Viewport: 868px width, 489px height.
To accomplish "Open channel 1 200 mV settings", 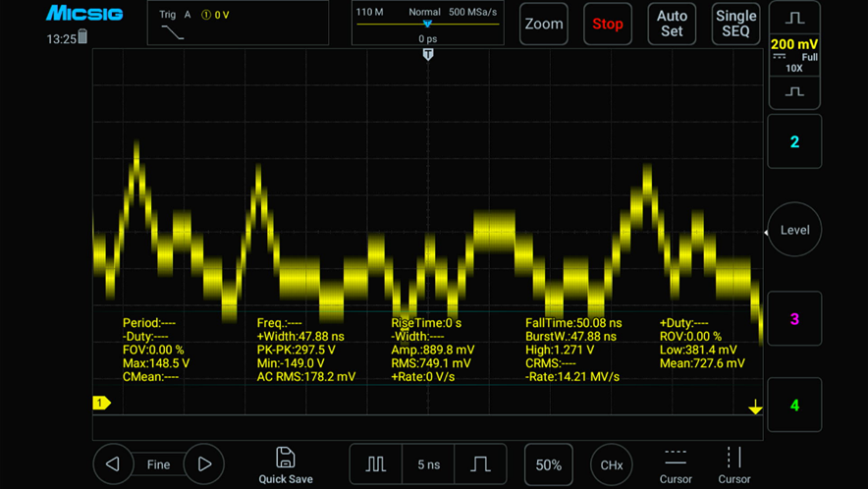I will (x=794, y=55).
